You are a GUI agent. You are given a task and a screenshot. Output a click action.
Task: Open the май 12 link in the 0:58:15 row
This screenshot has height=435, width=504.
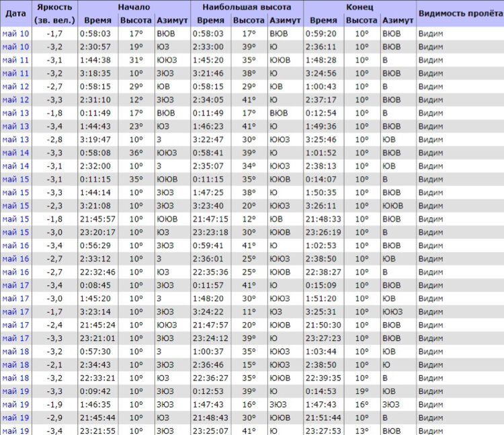[15, 87]
